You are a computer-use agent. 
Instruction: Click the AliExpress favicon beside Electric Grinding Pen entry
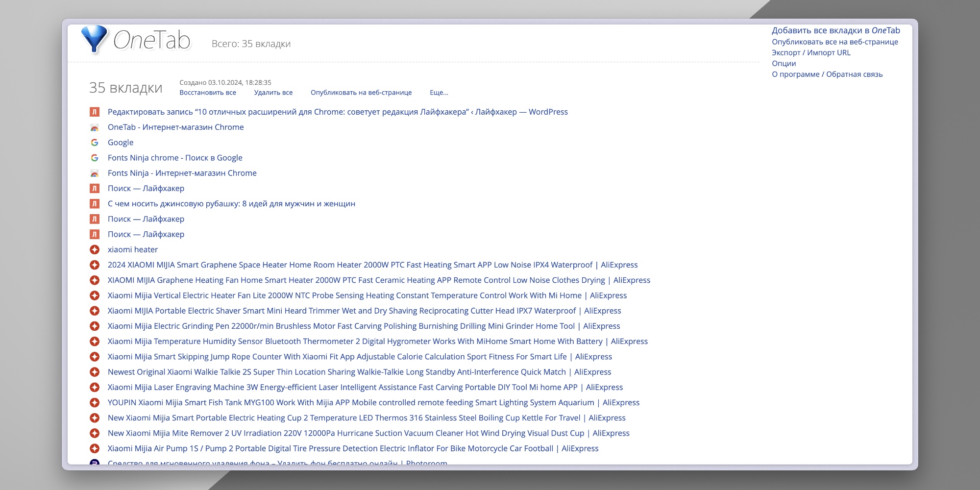coord(95,326)
